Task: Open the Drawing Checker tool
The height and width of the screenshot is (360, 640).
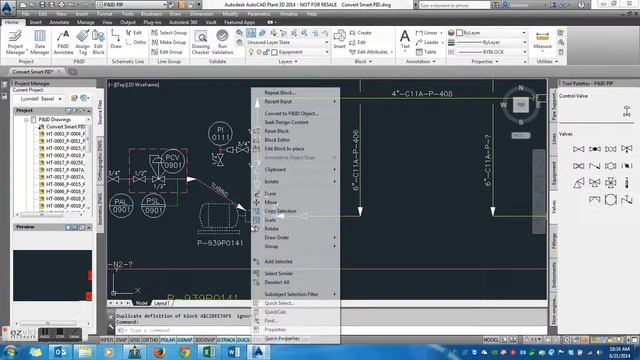Action: coord(200,42)
